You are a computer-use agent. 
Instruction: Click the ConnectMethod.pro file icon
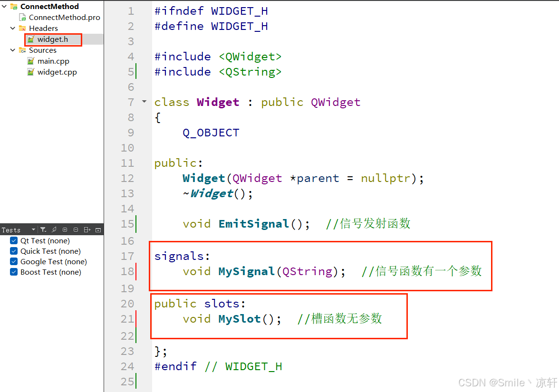(23, 18)
